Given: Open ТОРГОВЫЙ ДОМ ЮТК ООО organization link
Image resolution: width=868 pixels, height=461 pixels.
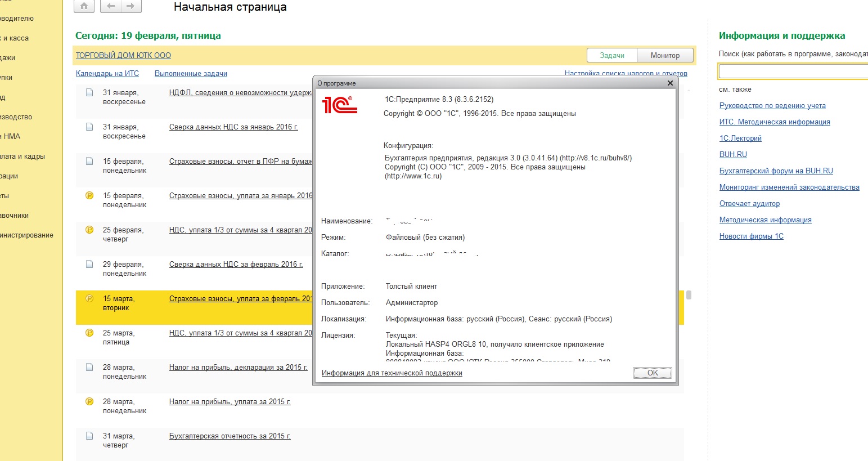Looking at the screenshot, I should [123, 55].
